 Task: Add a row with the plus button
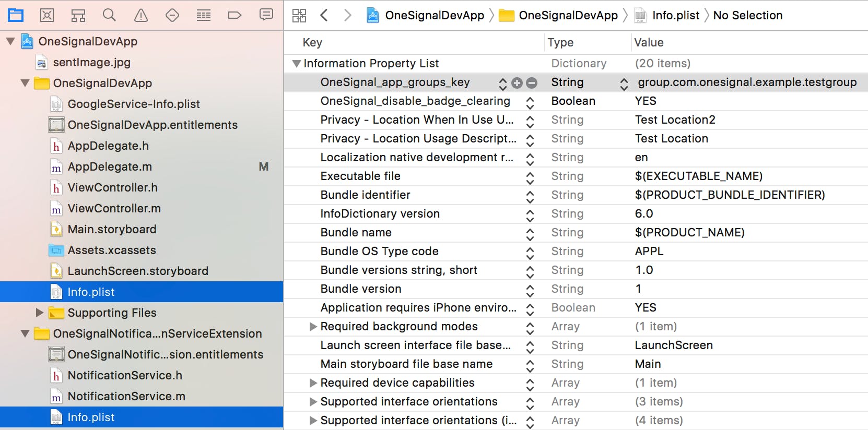point(517,82)
